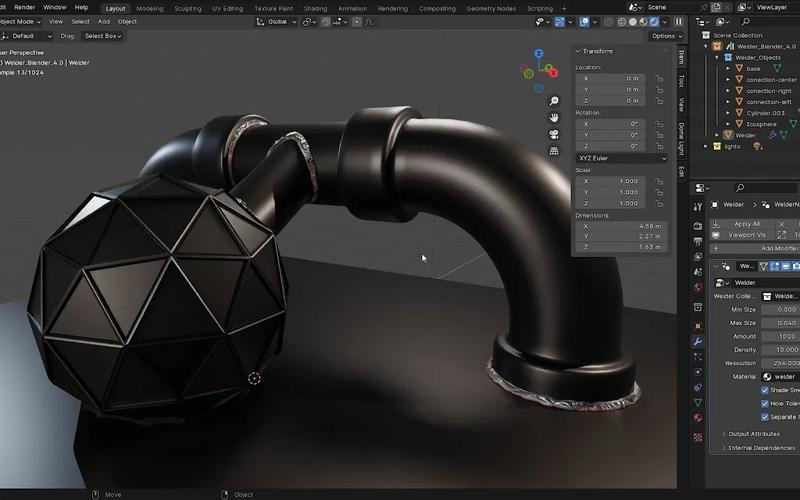800x500 pixels.
Task: Open the Window menu
Action: pyautogui.click(x=55, y=8)
